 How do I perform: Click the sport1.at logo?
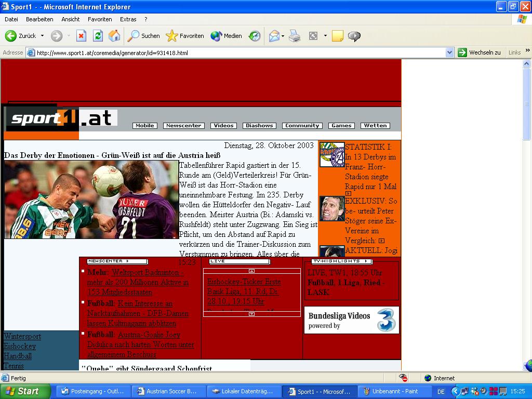[62, 119]
